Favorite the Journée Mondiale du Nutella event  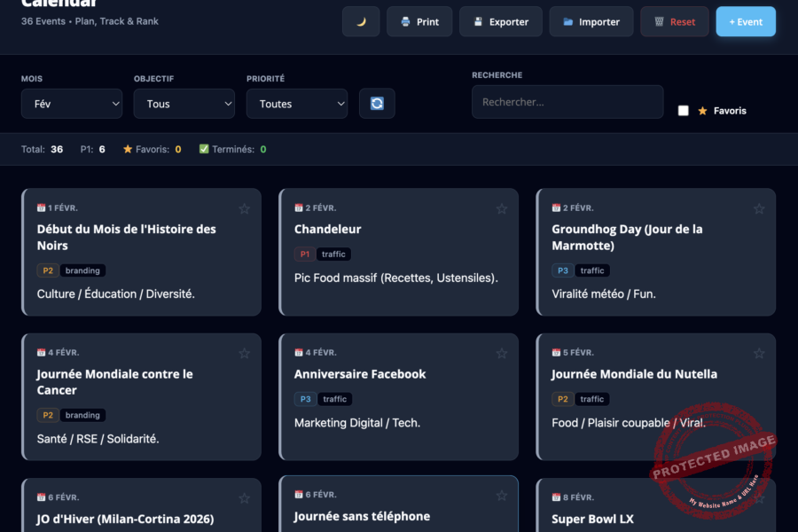pyautogui.click(x=759, y=353)
